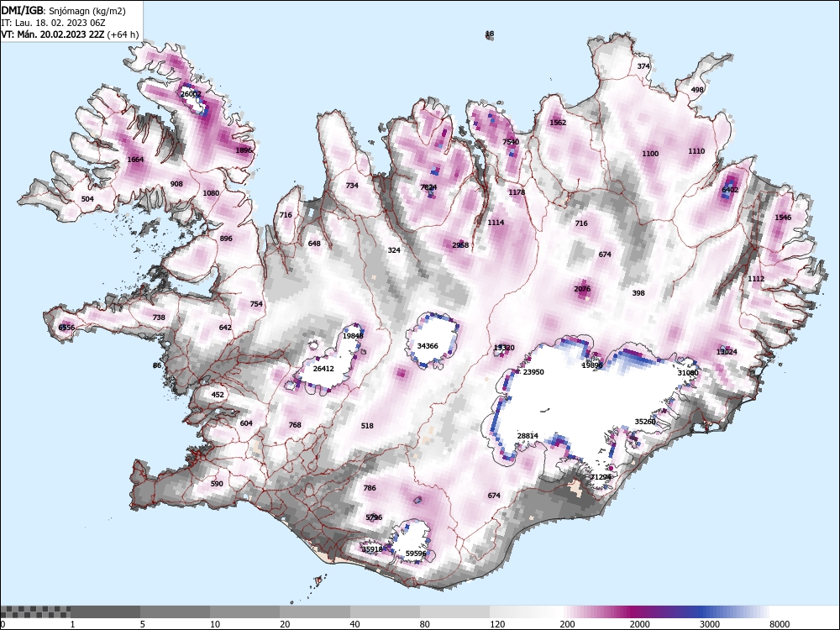
Task: Select the IT: Lau. 18. 02. 2023 06Z line
Action: [x=53, y=23]
